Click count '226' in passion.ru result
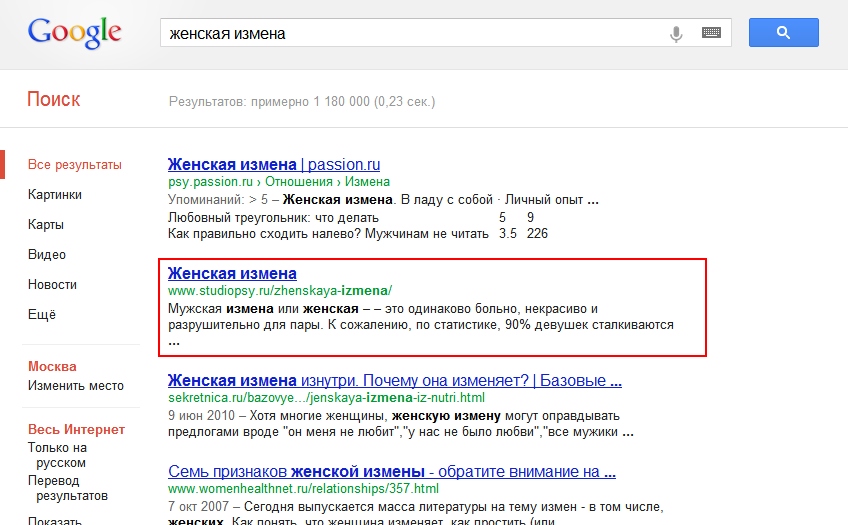The height and width of the screenshot is (525, 848). click(x=537, y=234)
